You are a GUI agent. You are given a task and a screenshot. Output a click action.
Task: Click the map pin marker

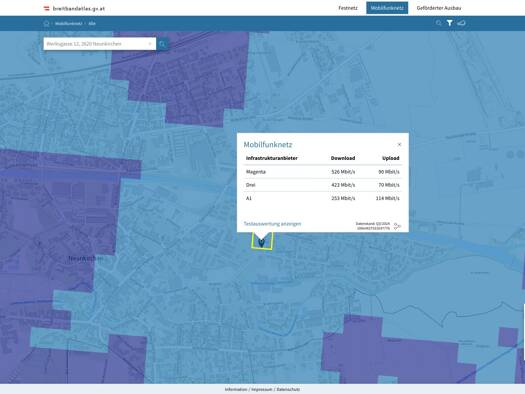261,242
